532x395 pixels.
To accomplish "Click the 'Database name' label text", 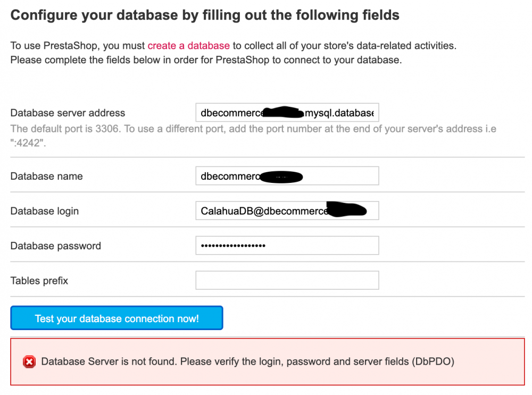I will point(46,176).
